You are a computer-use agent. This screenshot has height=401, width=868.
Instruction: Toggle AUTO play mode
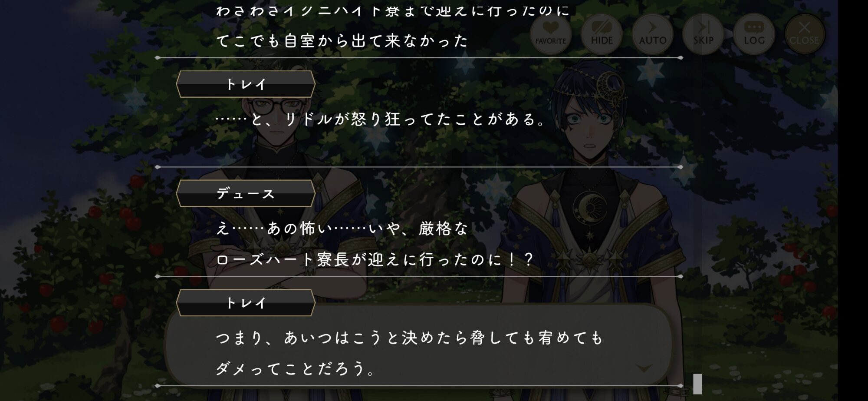pos(652,33)
